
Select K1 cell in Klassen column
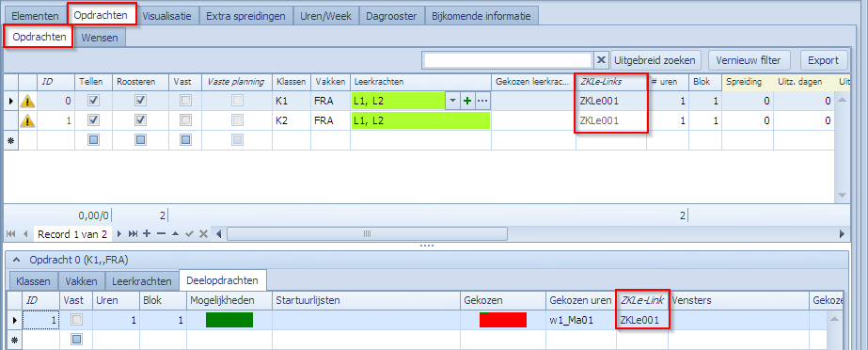292,101
